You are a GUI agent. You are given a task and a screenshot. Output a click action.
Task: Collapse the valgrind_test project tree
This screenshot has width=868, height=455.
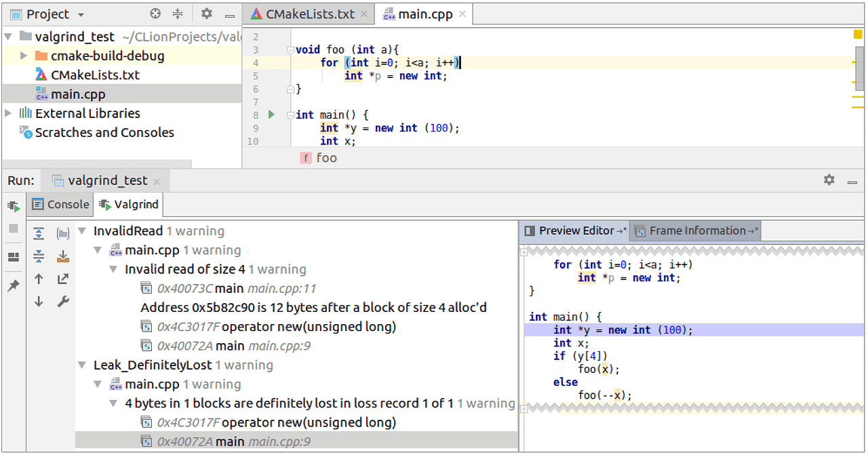click(x=8, y=37)
